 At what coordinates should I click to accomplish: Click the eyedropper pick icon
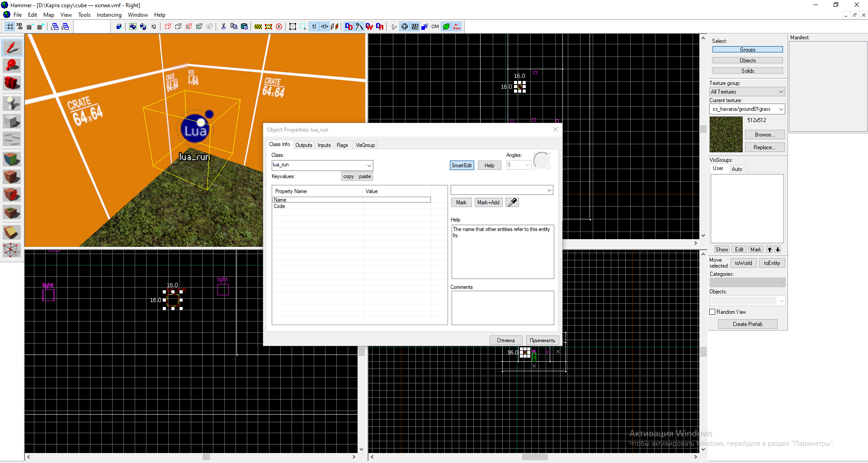click(512, 203)
